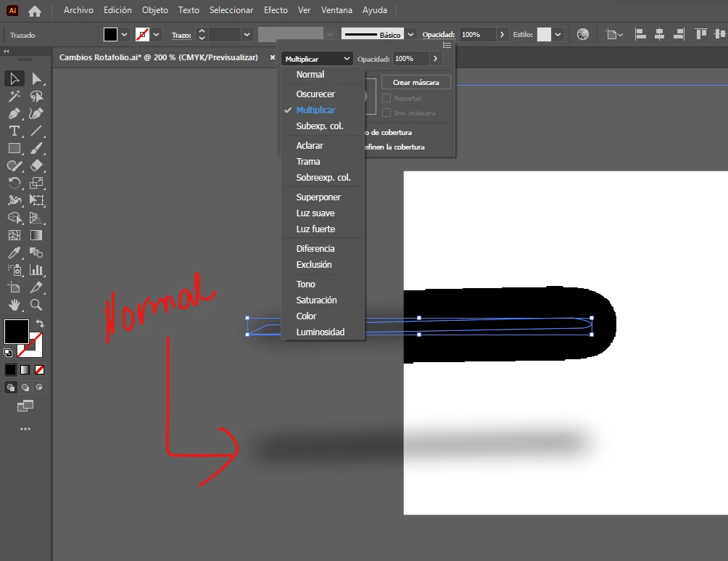The width and height of the screenshot is (728, 561).
Task: Click the Direct Selection tool
Action: tap(36, 78)
